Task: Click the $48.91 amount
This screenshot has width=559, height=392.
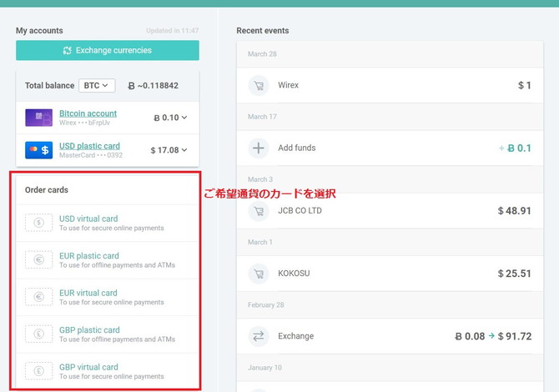Action: (x=515, y=211)
